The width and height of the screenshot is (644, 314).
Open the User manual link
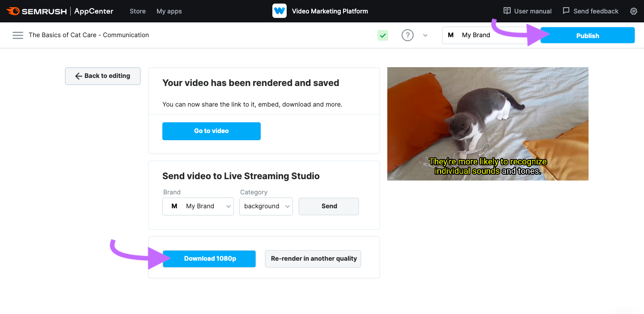(533, 11)
